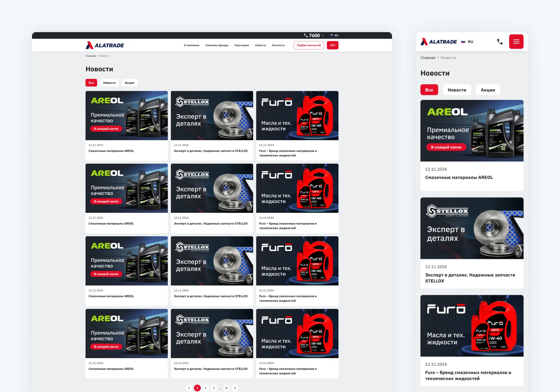Go to pagination page 8
This screenshot has height=392, width=560.
(x=226, y=388)
